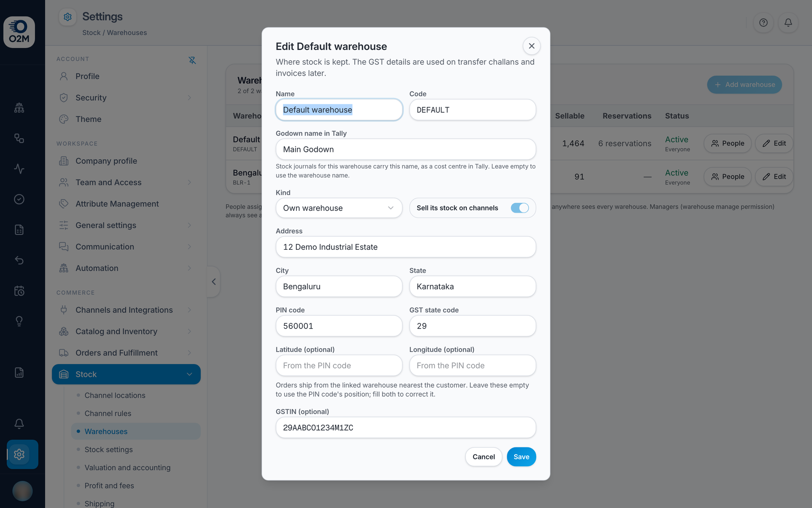
Task: Close the Edit Default warehouse dialog
Action: (x=532, y=46)
